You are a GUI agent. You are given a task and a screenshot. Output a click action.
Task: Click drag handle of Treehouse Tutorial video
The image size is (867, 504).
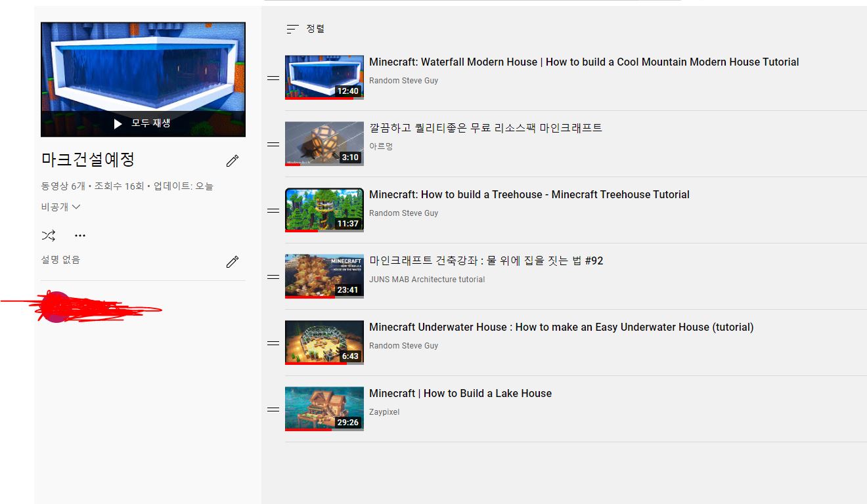tap(273, 211)
